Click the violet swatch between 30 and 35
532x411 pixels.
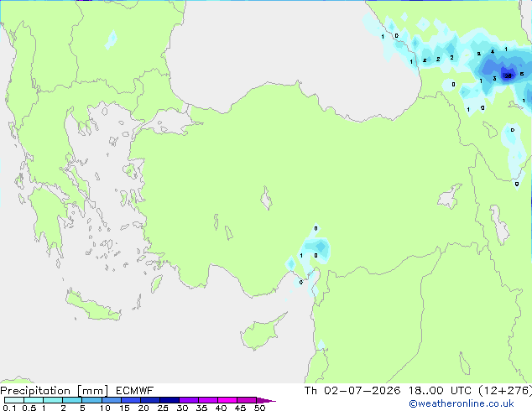point(189,400)
